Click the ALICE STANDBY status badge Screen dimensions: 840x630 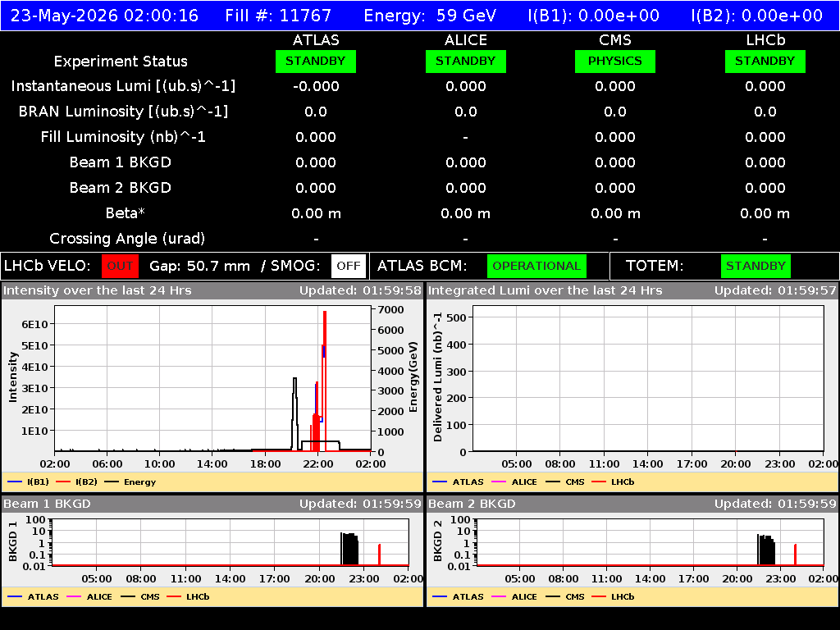pos(466,61)
